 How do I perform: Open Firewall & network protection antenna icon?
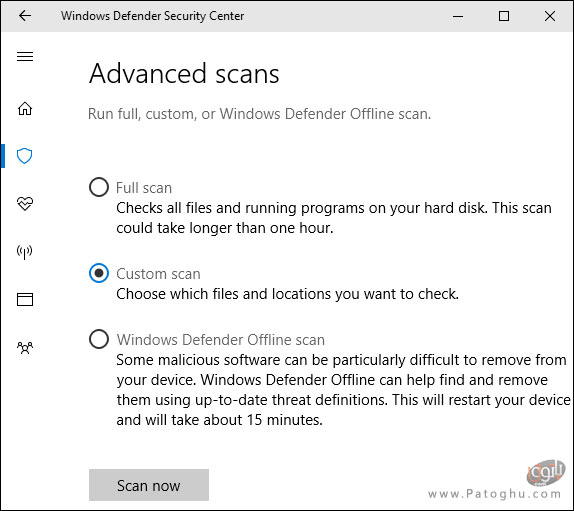pos(25,252)
